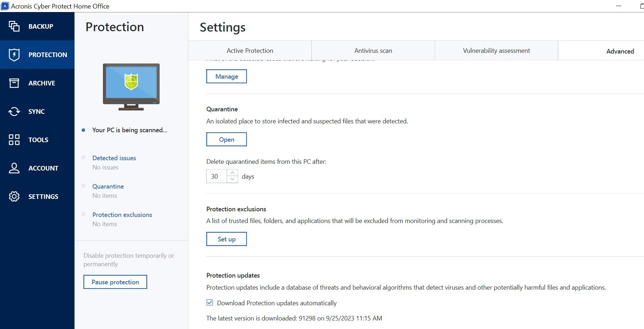Image resolution: width=644 pixels, height=329 pixels.
Task: Open the Vulnerability assessment tab
Action: [496, 51]
